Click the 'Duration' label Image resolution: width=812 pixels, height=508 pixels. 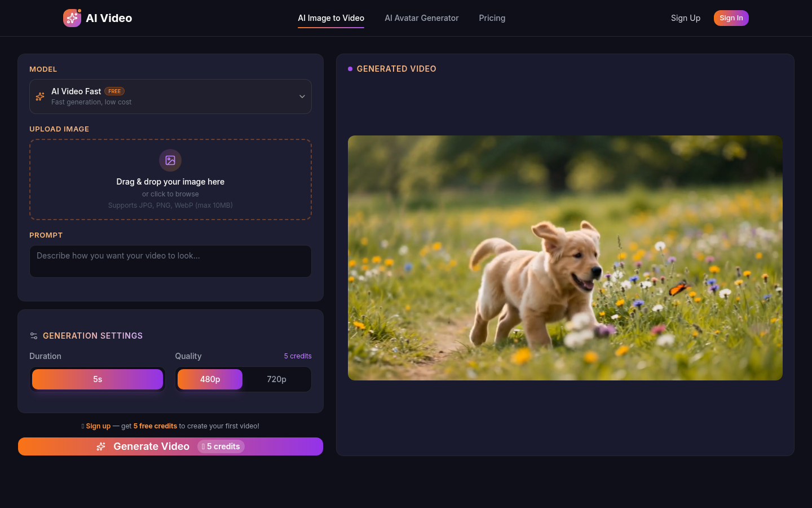tap(45, 356)
